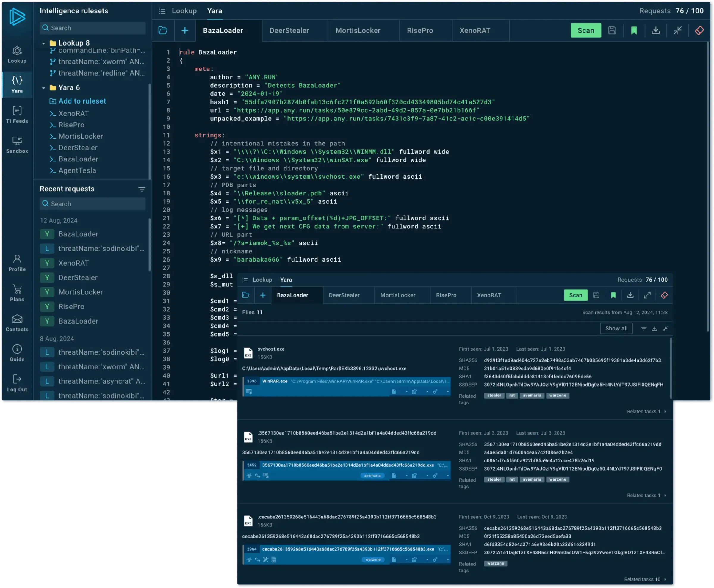Switch to the Lookup tab at the top
714x588 pixels.
(x=184, y=11)
